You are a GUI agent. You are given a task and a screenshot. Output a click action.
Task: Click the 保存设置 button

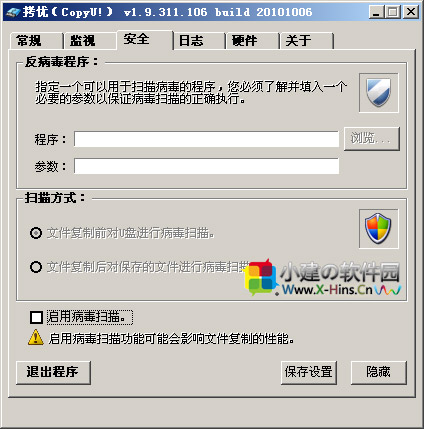click(309, 372)
